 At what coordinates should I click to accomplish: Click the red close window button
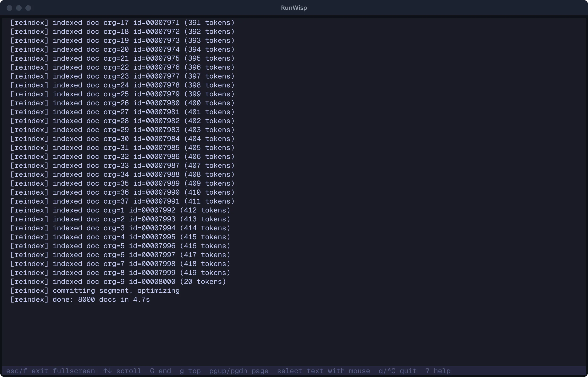pyautogui.click(x=10, y=8)
